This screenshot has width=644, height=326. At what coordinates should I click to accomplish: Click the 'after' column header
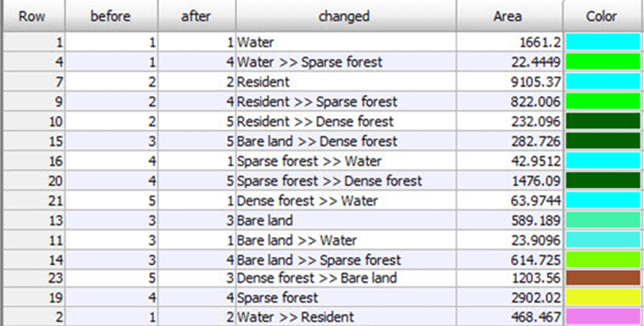(197, 15)
